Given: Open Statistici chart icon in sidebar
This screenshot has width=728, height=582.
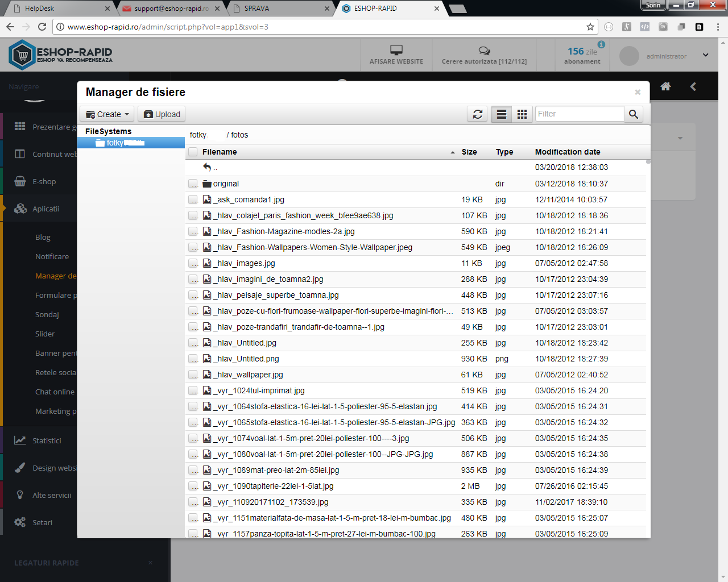Looking at the screenshot, I should (20, 440).
